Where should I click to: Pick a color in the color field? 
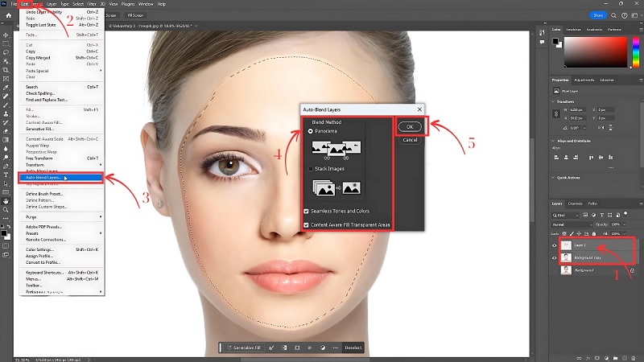click(596, 52)
